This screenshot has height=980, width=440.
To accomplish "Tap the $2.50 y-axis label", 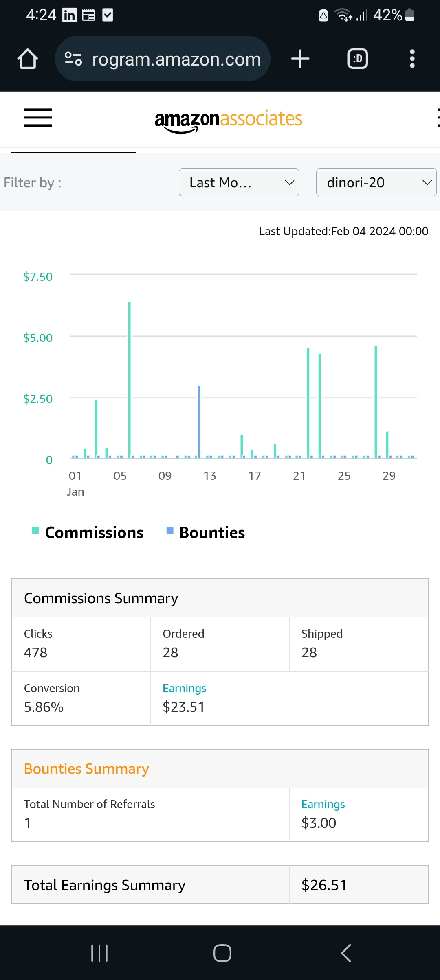I will pos(38,399).
